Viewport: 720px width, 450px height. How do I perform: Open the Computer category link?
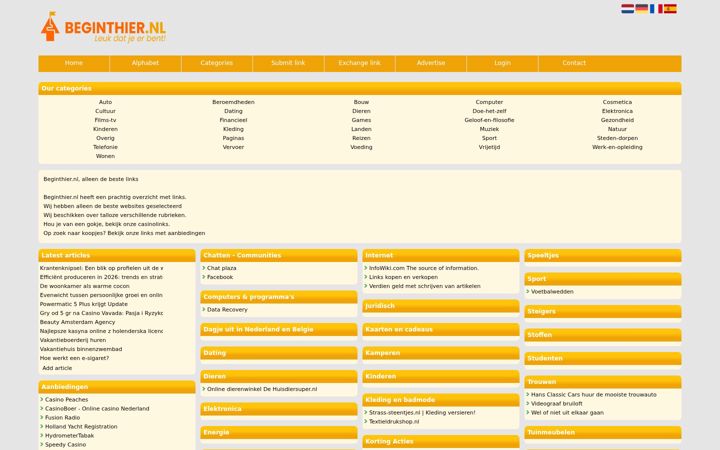pos(489,102)
